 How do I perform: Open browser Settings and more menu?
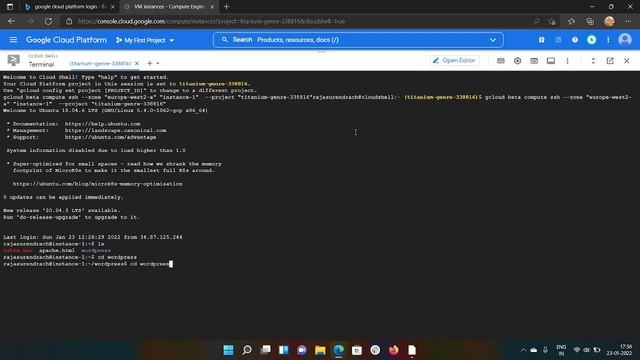[628, 22]
